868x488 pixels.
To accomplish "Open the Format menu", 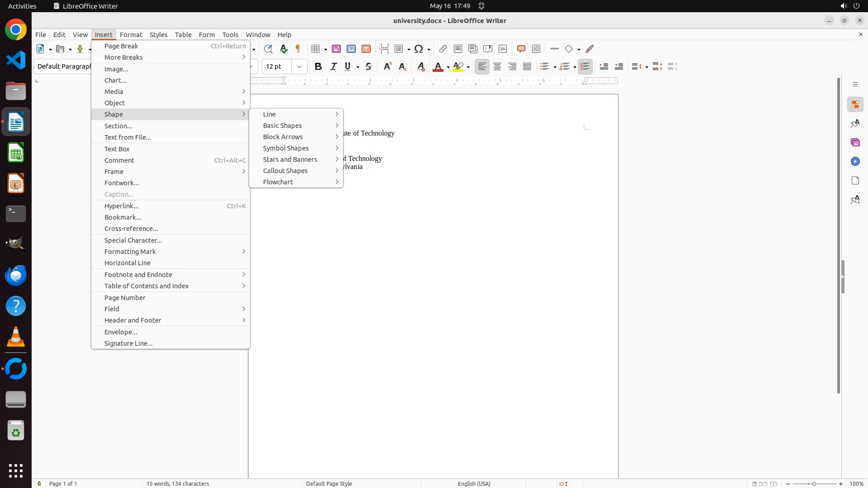I will 131,35.
